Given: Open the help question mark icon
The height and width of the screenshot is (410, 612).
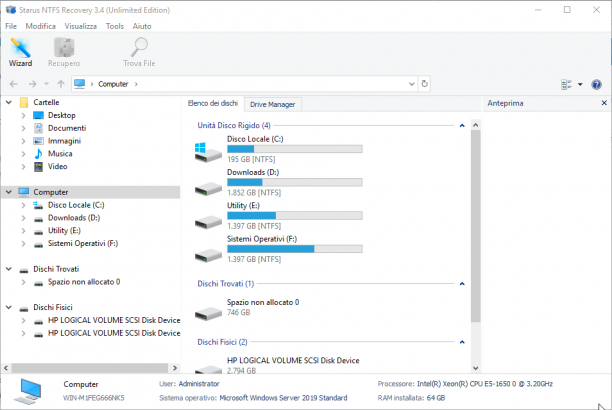Looking at the screenshot, I should [x=596, y=84].
